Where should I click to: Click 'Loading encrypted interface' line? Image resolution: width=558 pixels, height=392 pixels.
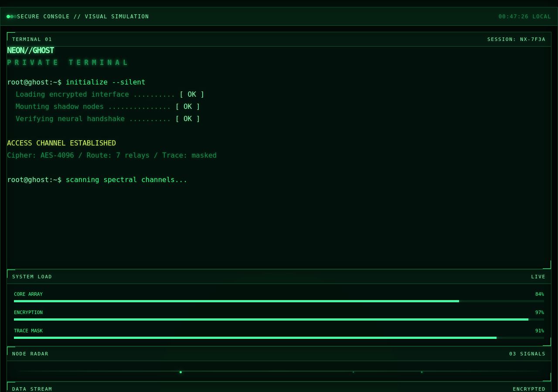[x=110, y=95]
